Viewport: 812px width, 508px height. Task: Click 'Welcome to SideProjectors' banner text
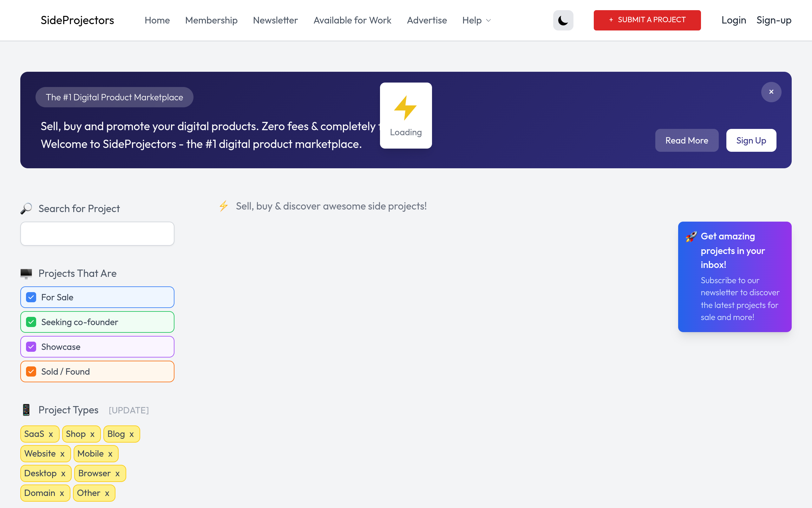(x=201, y=144)
